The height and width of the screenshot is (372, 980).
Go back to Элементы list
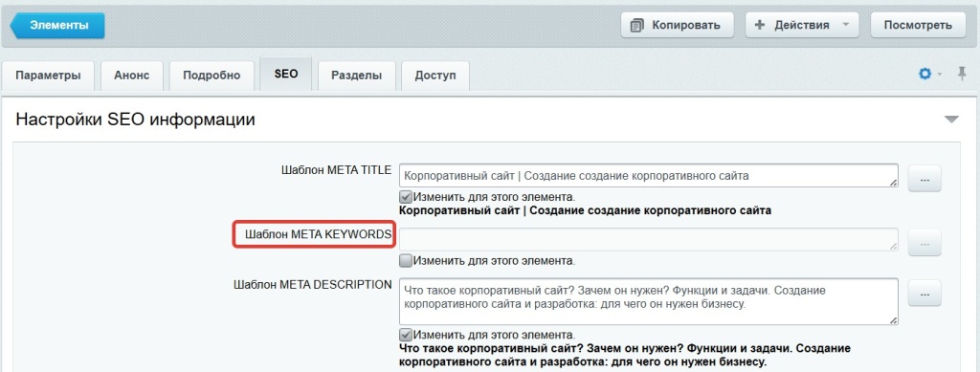point(57,26)
